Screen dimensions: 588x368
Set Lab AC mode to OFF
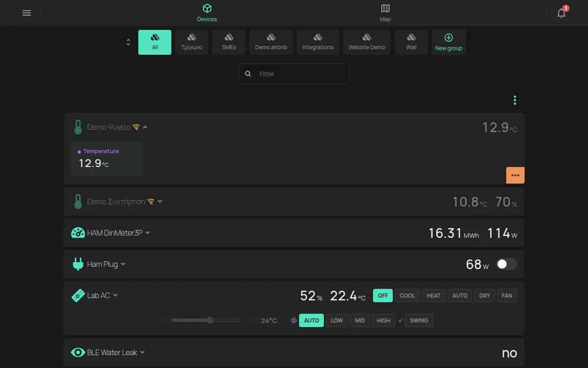point(383,296)
